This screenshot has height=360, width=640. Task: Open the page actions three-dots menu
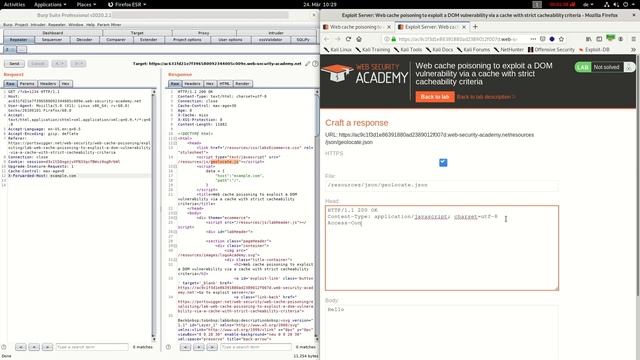point(533,39)
